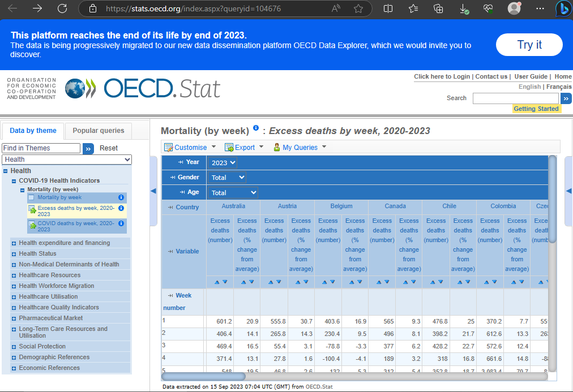The width and height of the screenshot is (573, 392).
Task: Click go button beside Find in Themes
Action: [x=88, y=149]
